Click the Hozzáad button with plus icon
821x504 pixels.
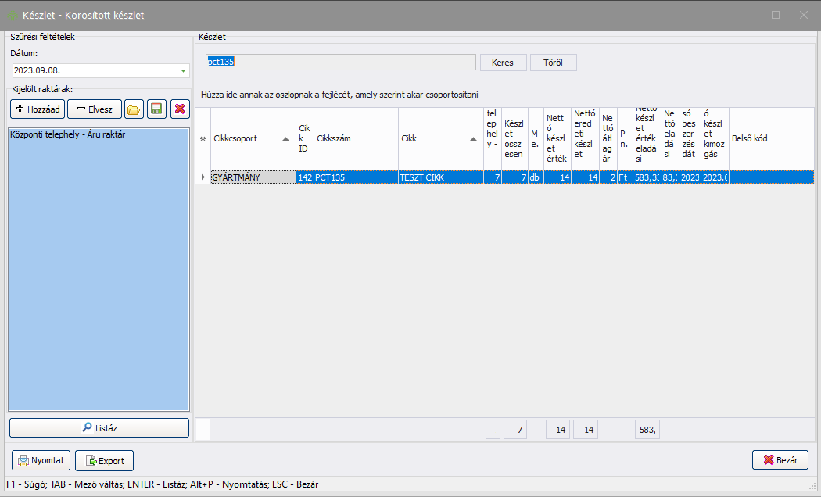tap(38, 109)
